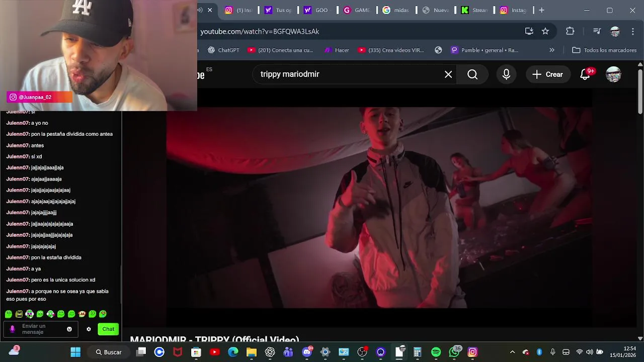Open Chrome three-dot menu
Screen dimensions: 644x362
(632, 31)
